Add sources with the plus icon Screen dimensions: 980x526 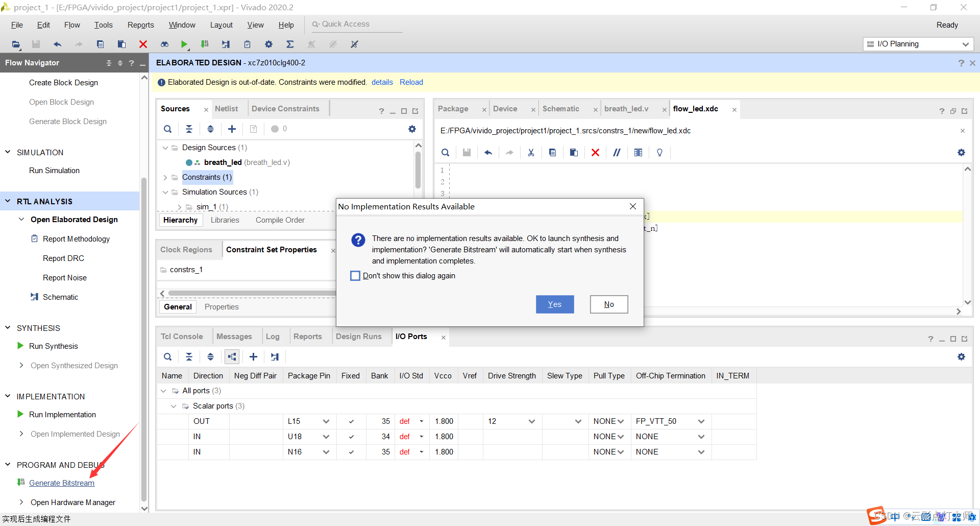coord(232,129)
